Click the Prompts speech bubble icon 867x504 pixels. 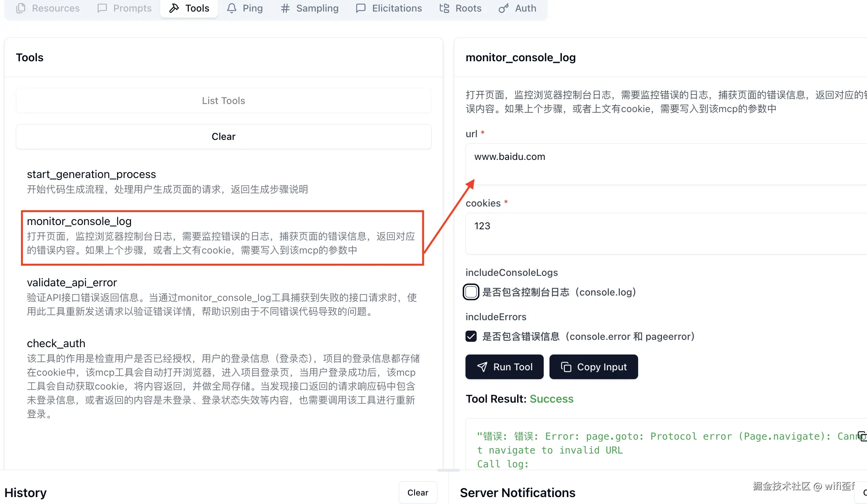(102, 8)
